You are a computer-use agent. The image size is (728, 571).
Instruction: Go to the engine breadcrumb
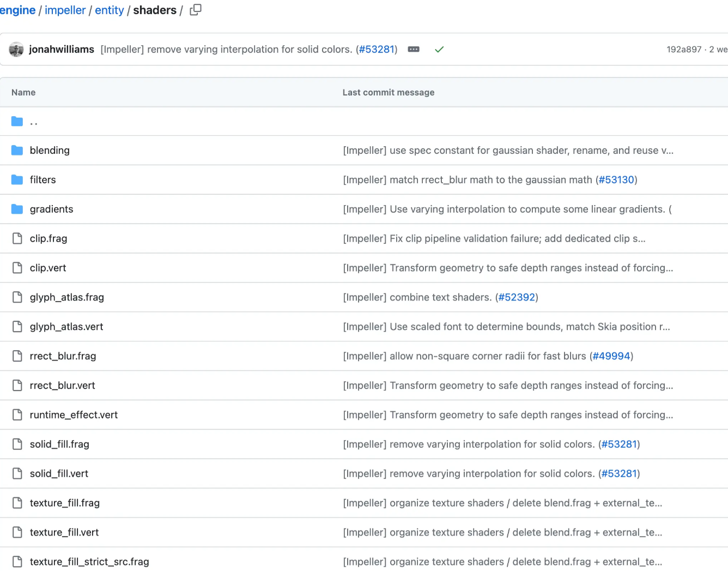[18, 10]
